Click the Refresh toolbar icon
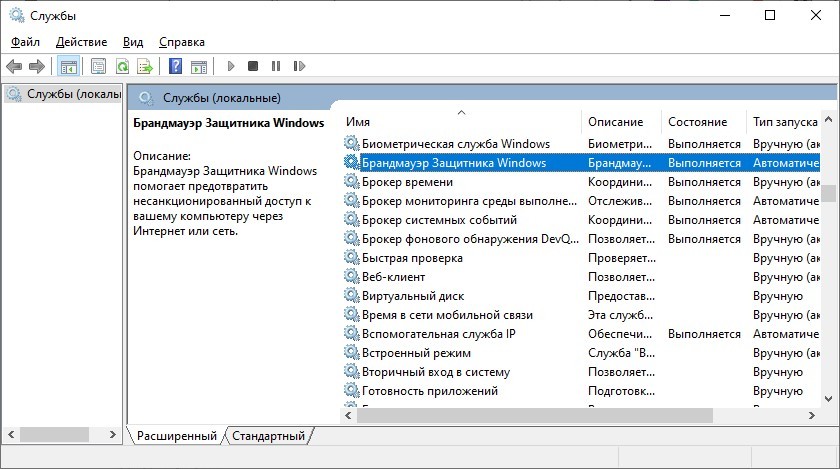This screenshot has width=840, height=469. pos(121,66)
